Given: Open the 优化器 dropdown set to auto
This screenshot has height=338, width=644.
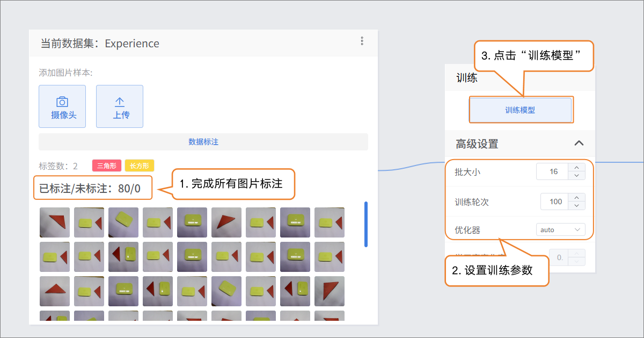Looking at the screenshot, I should pyautogui.click(x=560, y=230).
